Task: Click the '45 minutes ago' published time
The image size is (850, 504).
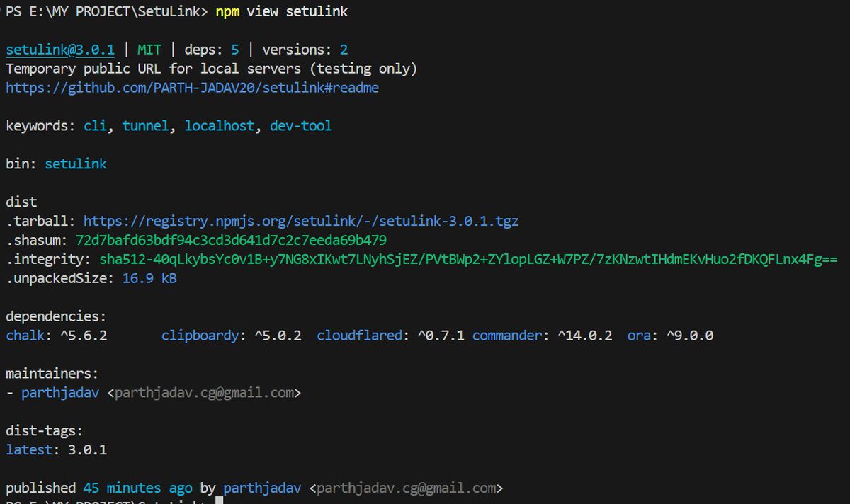Action: click(137, 488)
